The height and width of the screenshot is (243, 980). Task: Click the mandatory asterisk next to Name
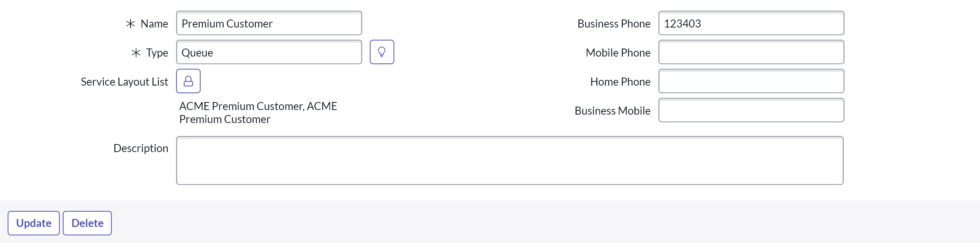tap(131, 24)
